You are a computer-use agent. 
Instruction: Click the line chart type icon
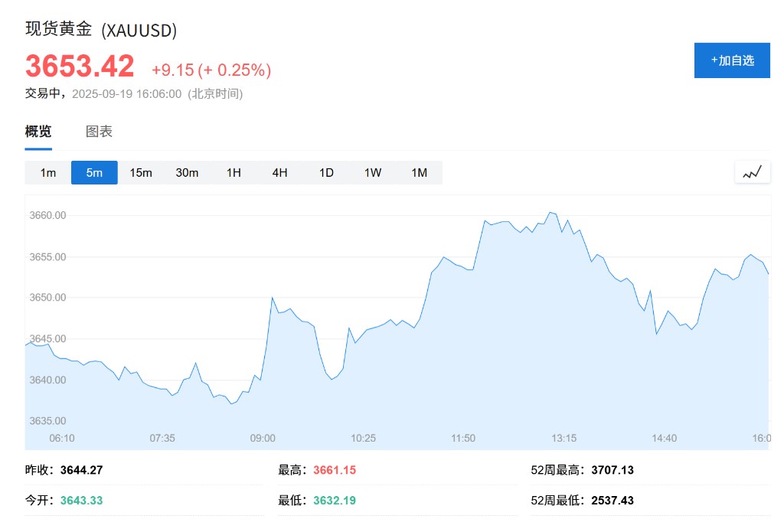pos(752,172)
